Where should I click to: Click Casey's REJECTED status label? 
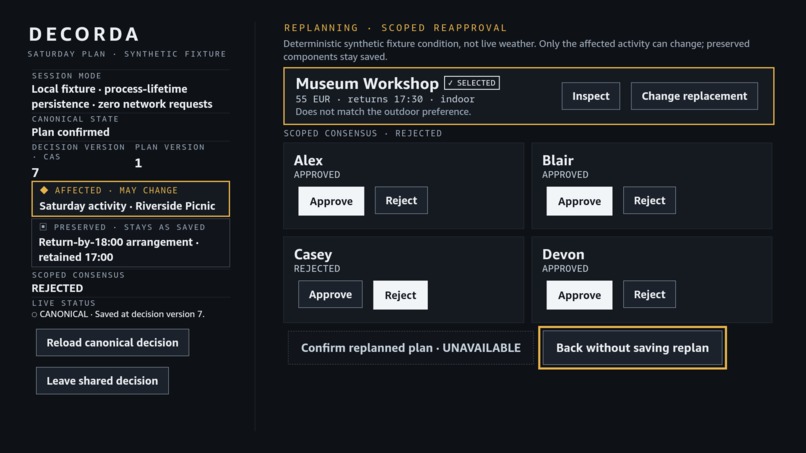coord(317,268)
